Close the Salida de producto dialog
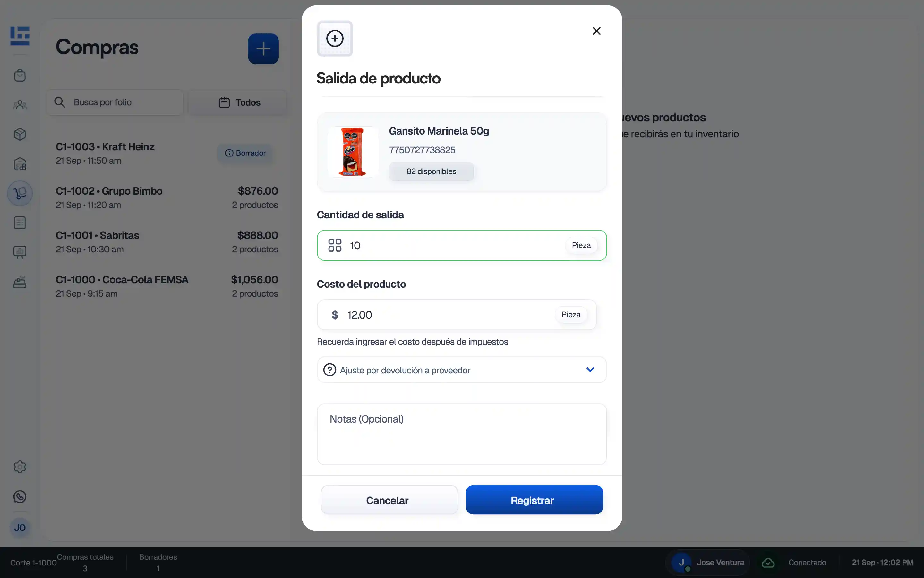This screenshot has width=924, height=578. tap(596, 31)
